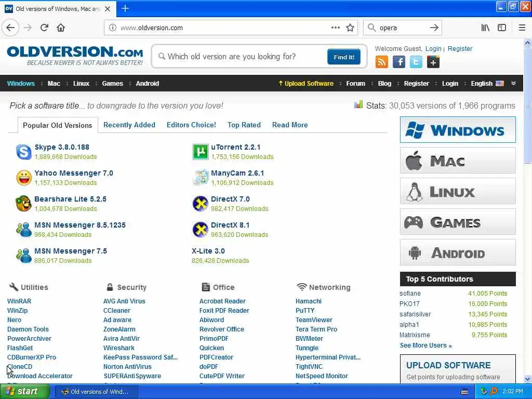This screenshot has height=399, width=532.
Task: Open the English language selector
Action: click(487, 84)
